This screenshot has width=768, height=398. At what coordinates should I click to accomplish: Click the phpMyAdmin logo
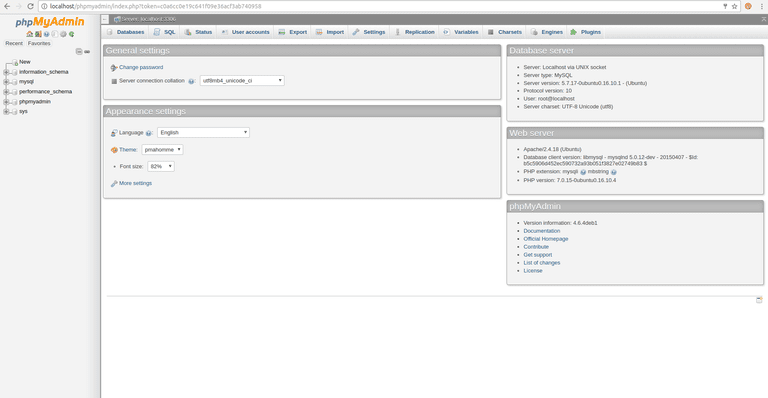pyautogui.click(x=49, y=22)
